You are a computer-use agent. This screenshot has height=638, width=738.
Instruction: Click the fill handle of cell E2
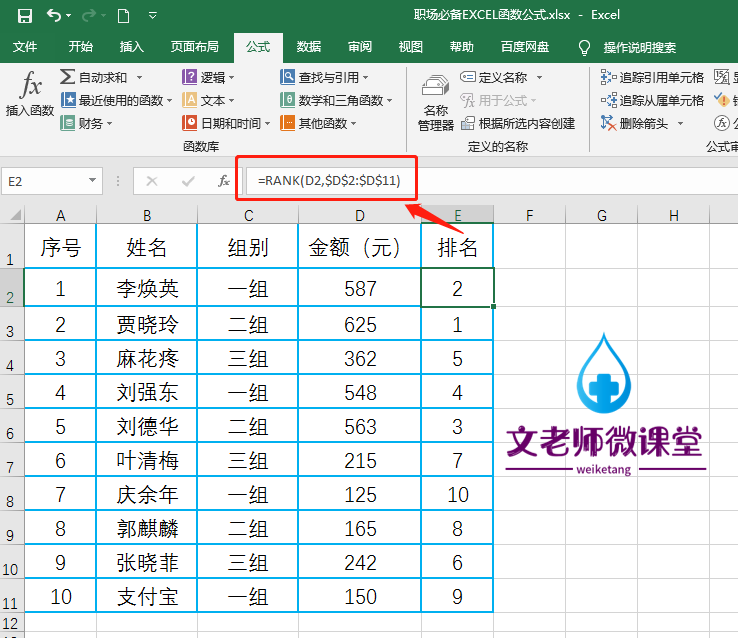pos(493,307)
